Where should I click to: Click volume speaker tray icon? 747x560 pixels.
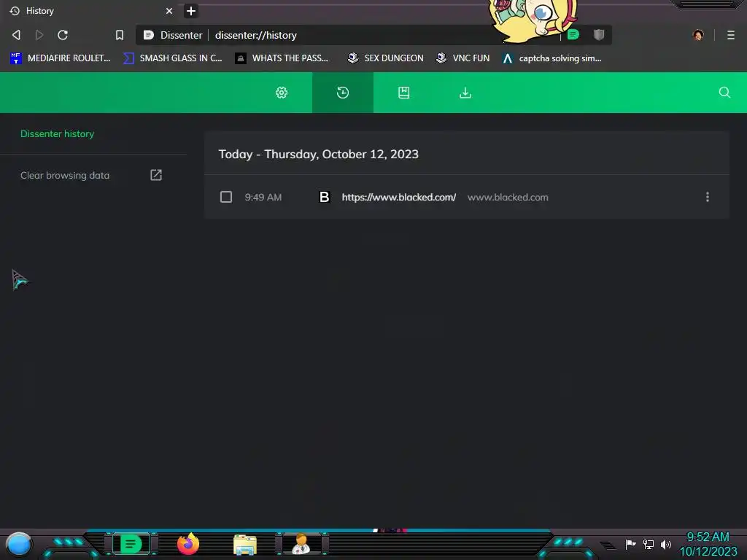coord(665,544)
